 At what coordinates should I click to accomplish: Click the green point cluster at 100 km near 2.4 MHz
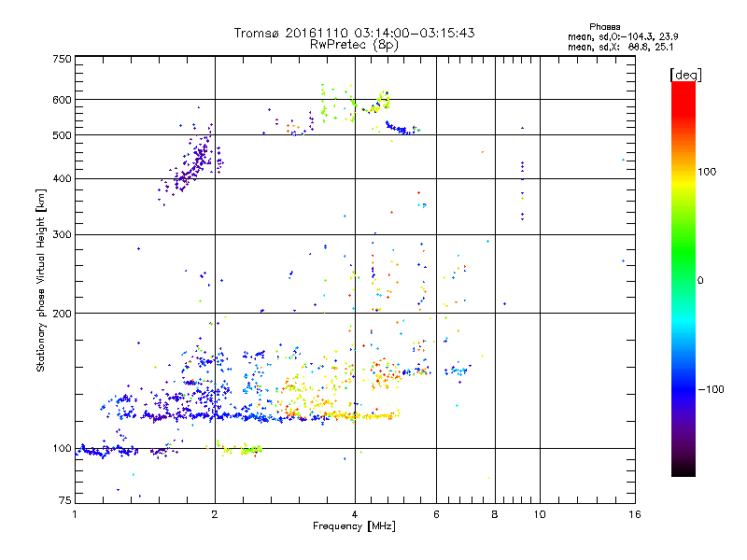[249, 449]
